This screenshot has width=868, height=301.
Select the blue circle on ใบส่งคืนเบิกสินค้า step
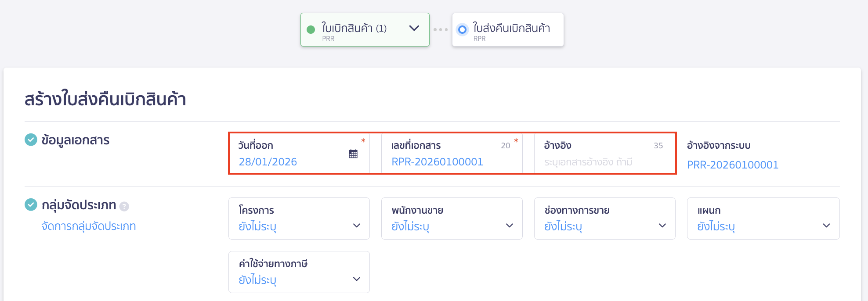462,29
